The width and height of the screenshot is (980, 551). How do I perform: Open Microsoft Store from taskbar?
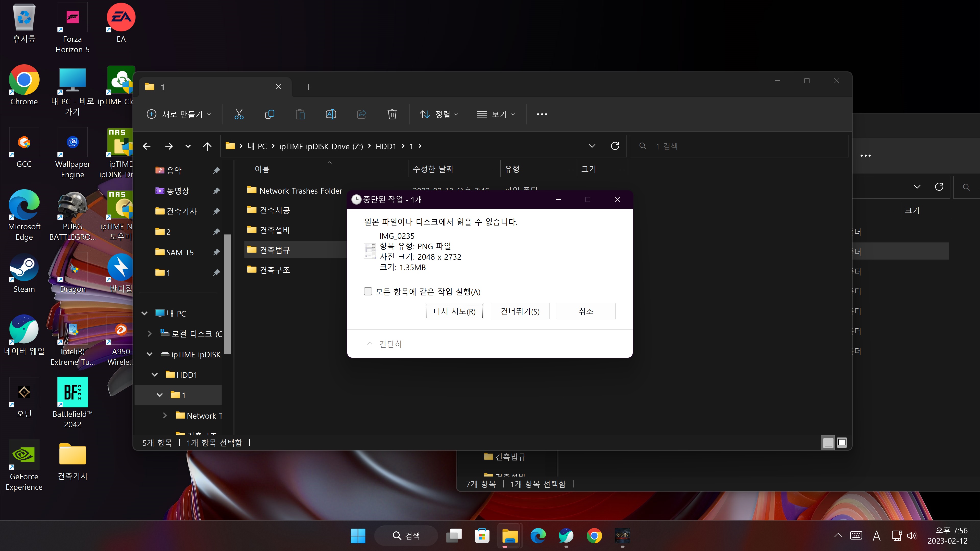pos(482,536)
